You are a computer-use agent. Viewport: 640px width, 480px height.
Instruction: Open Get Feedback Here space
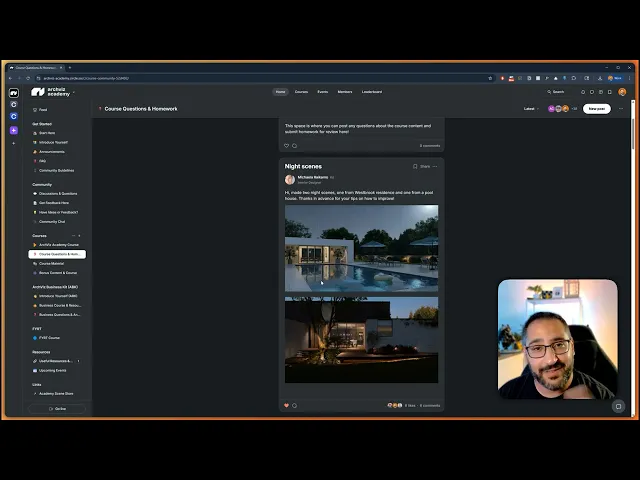coord(53,203)
